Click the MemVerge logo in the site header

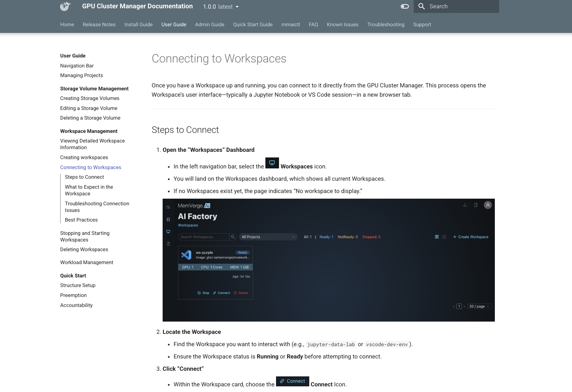[x=65, y=6]
